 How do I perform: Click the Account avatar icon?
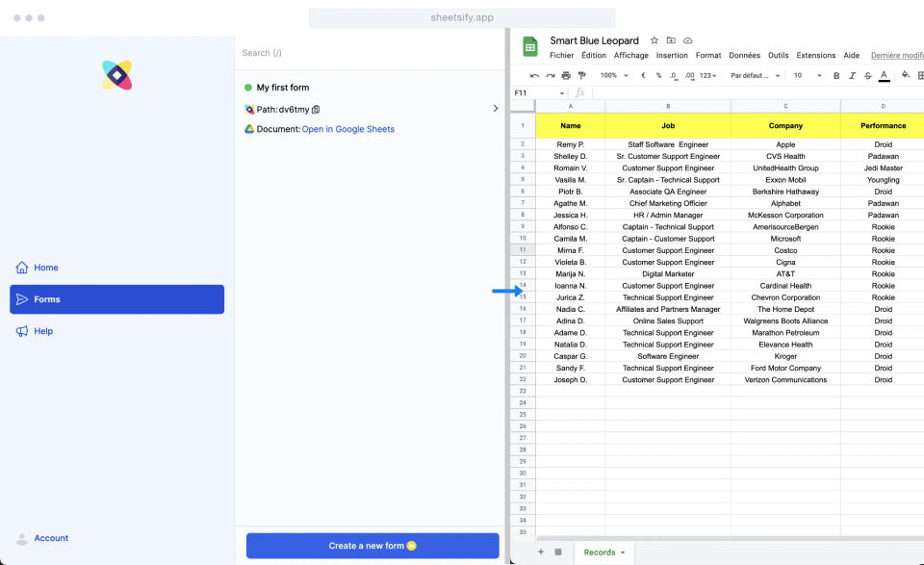22,538
